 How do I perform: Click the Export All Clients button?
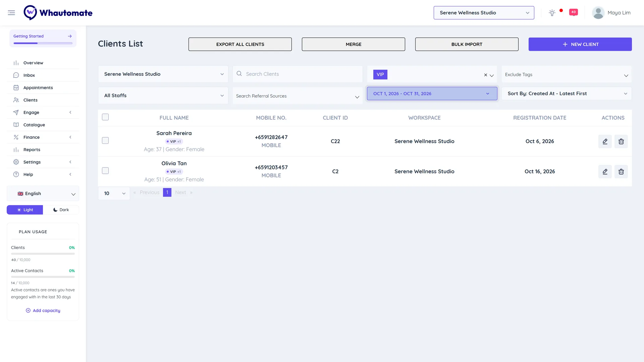pyautogui.click(x=240, y=44)
